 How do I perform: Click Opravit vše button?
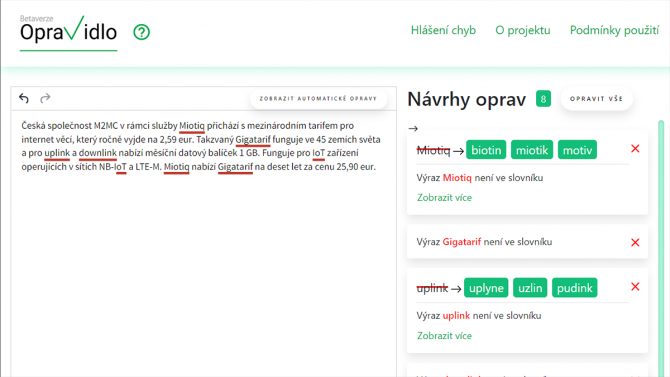[596, 99]
